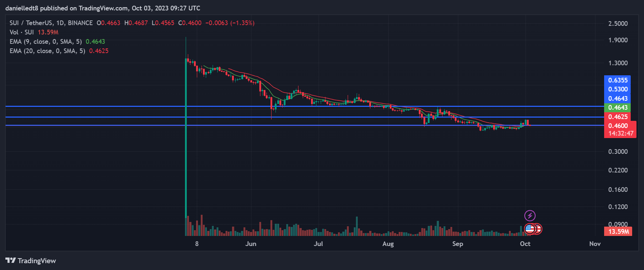
Task: Click the tall green first-day candle
Action: [x=186, y=138]
